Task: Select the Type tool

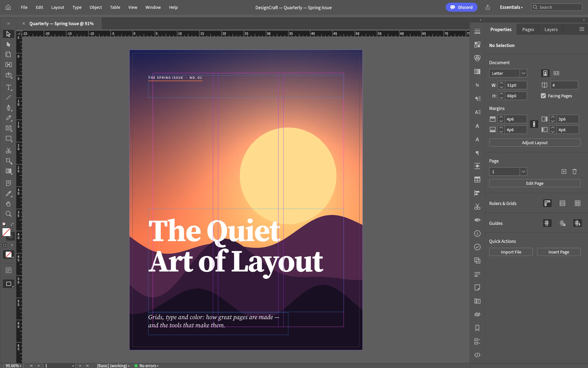Action: click(9, 87)
